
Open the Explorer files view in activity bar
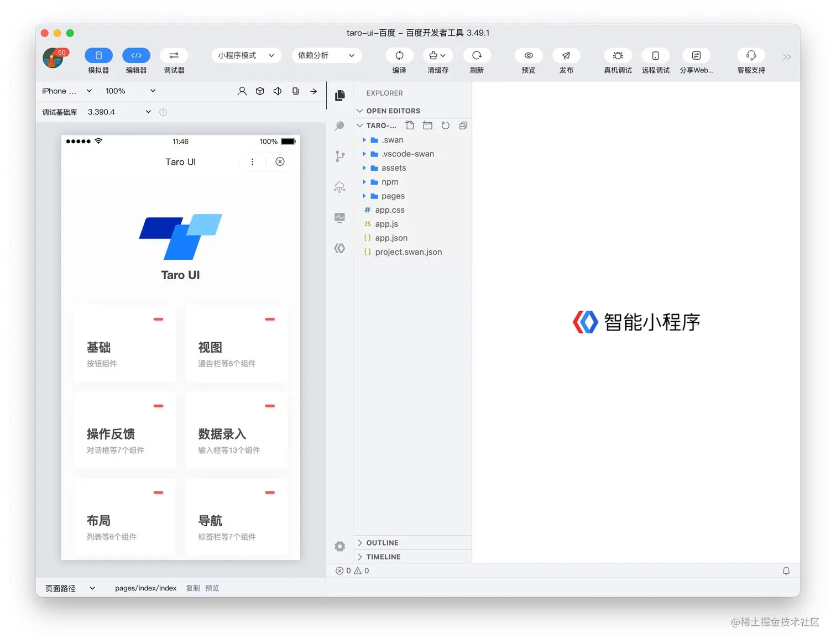[x=340, y=95]
